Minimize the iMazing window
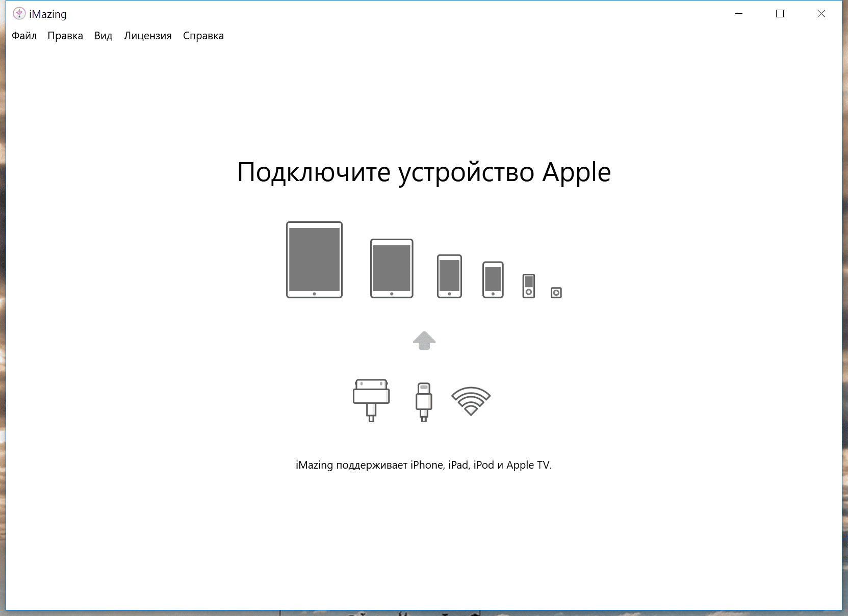 (738, 14)
